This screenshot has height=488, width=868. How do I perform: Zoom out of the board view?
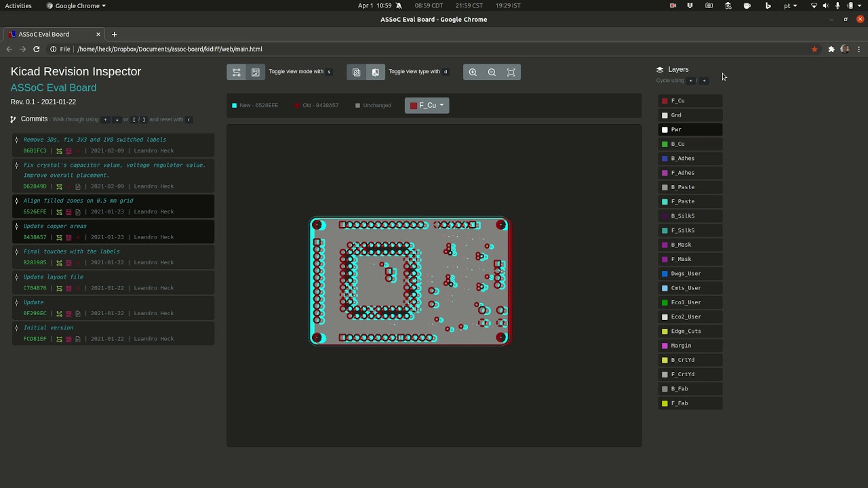tap(492, 72)
